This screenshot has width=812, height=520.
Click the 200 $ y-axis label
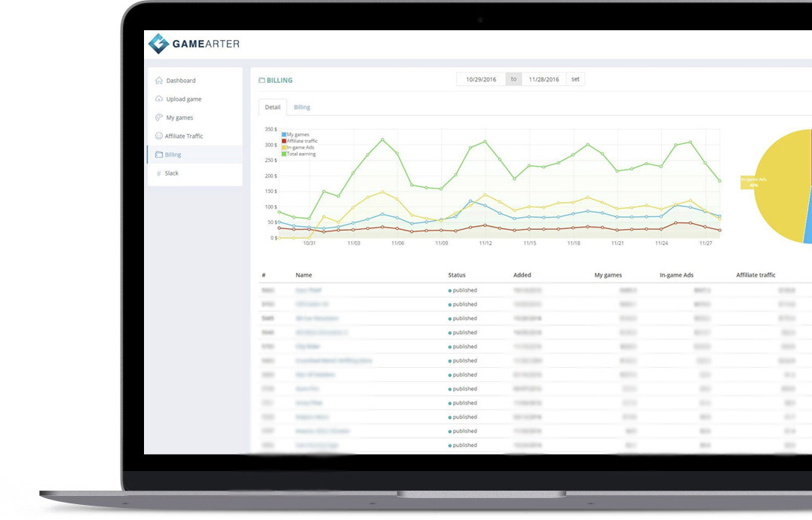271,176
